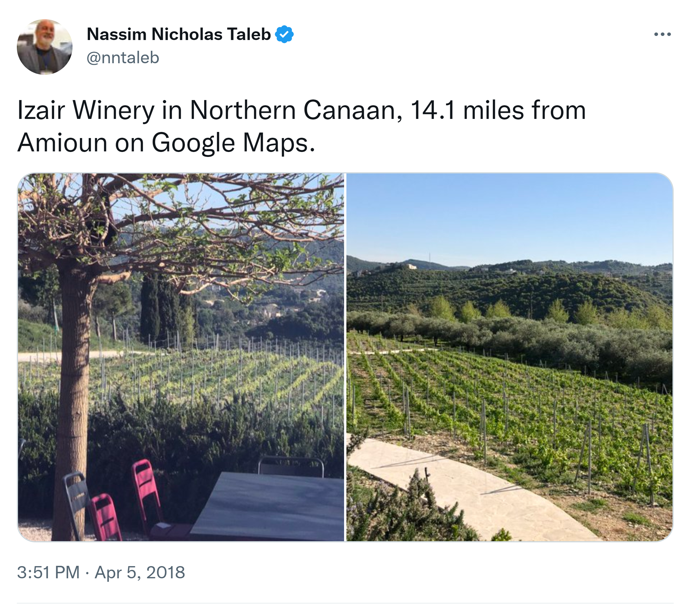Viewport: 687px width, 616px height.
Task: Open the right vineyard hillside photo
Action: click(x=509, y=357)
